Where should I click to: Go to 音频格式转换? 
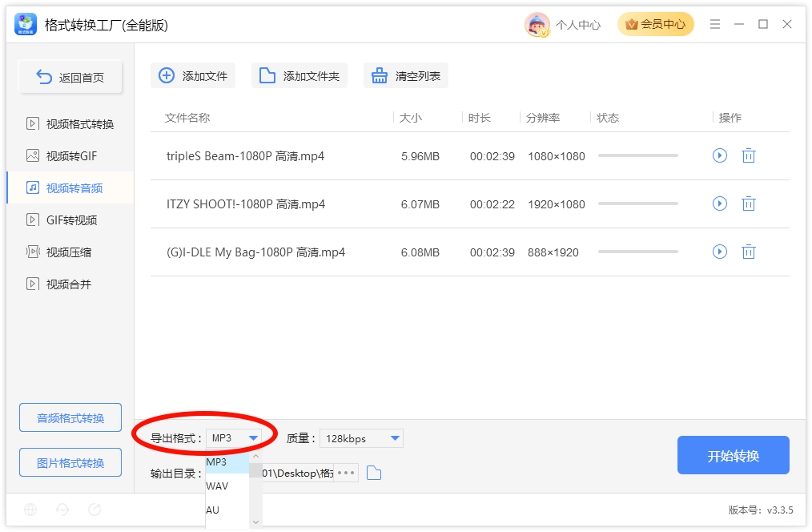pyautogui.click(x=70, y=417)
